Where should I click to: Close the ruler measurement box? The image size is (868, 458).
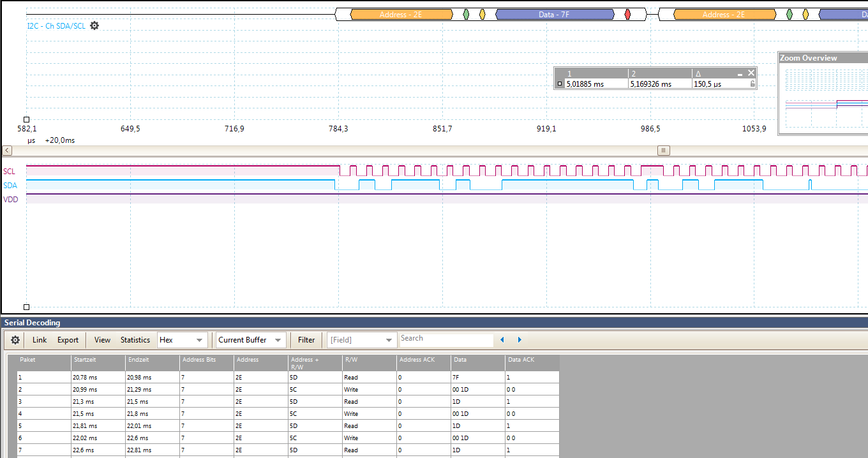pyautogui.click(x=751, y=73)
